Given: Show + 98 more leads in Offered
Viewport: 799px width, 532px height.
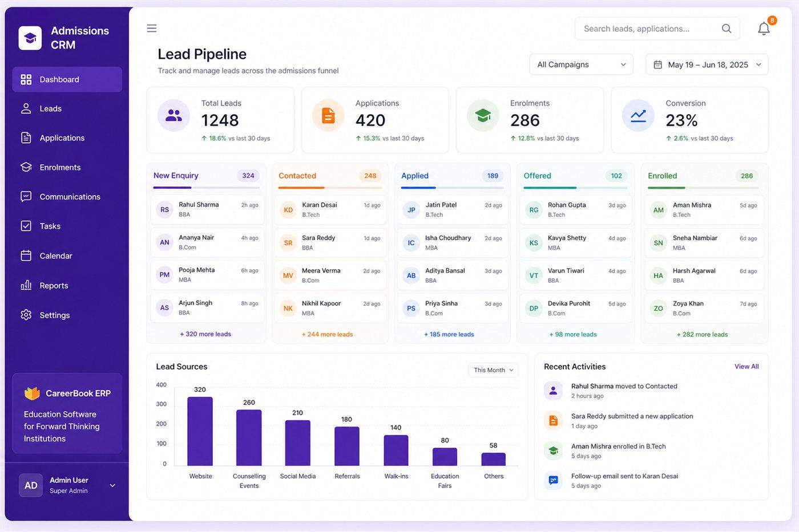Looking at the screenshot, I should point(573,335).
